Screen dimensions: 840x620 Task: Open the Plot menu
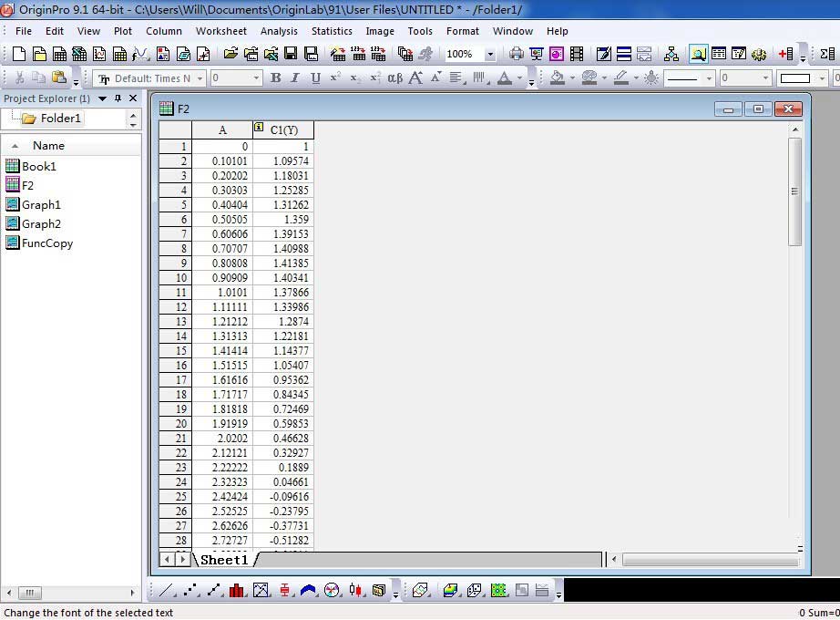click(123, 31)
